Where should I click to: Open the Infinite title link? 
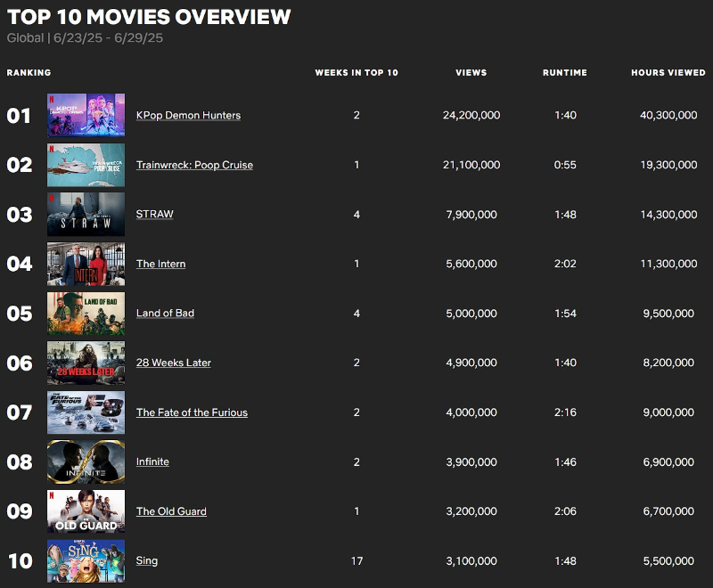click(152, 461)
